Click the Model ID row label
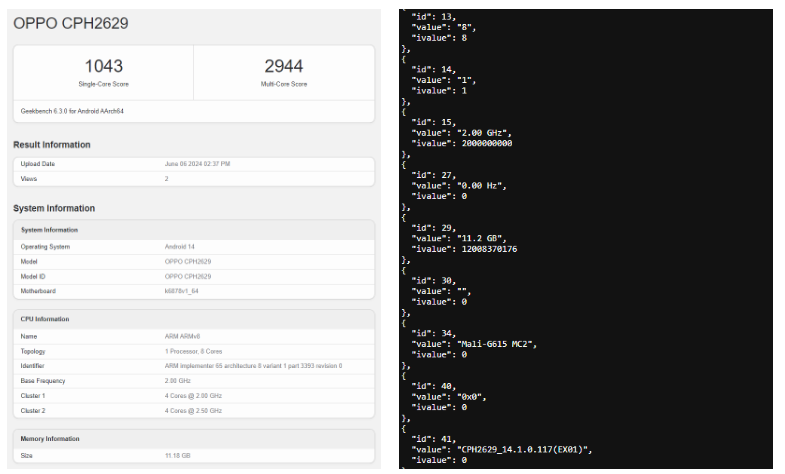785x474 pixels. pos(33,276)
